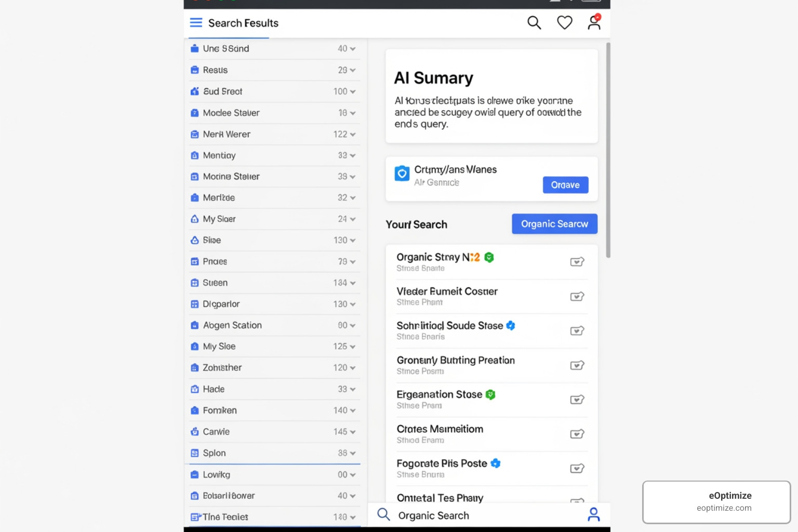Click the blue shield icon in the AI service card
The width and height of the screenshot is (798, 532).
(x=402, y=174)
